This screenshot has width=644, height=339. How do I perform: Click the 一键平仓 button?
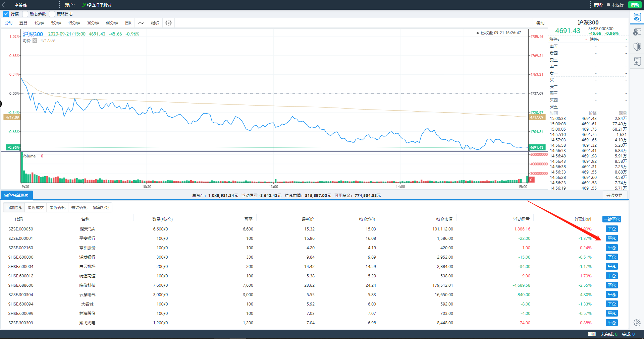tap(612, 219)
